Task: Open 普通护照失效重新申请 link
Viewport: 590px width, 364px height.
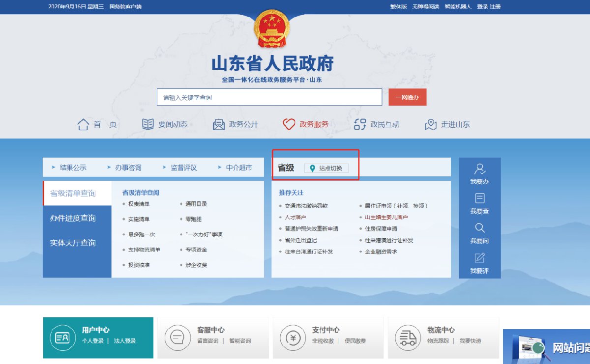Action: point(311,228)
